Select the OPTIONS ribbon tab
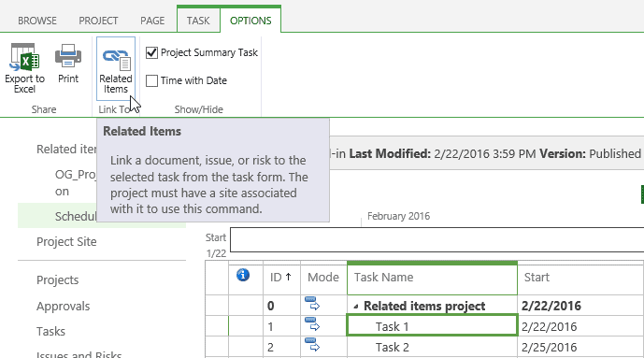 pyautogui.click(x=250, y=21)
